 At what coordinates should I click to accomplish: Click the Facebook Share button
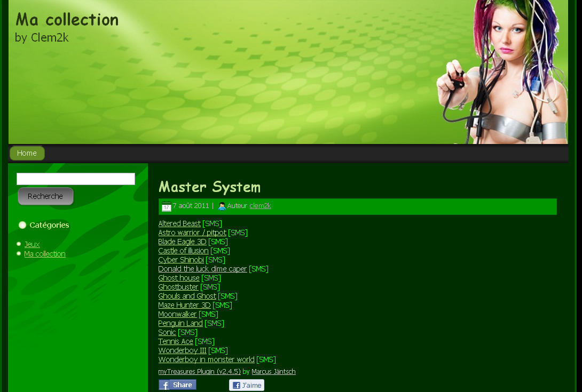click(177, 385)
